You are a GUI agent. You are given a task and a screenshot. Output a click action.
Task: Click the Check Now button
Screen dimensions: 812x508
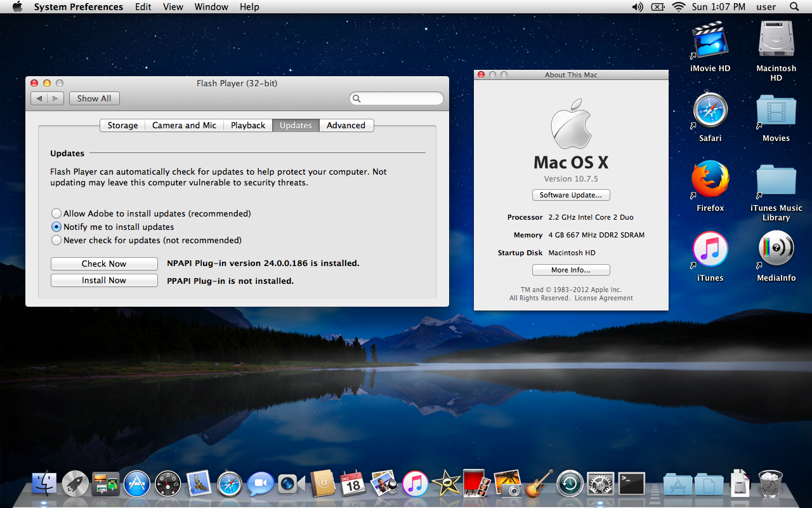[104, 264]
